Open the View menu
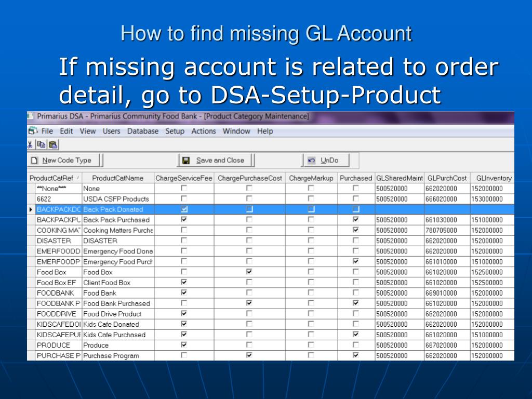Image resolution: width=532 pixels, height=399 pixels. (87, 131)
